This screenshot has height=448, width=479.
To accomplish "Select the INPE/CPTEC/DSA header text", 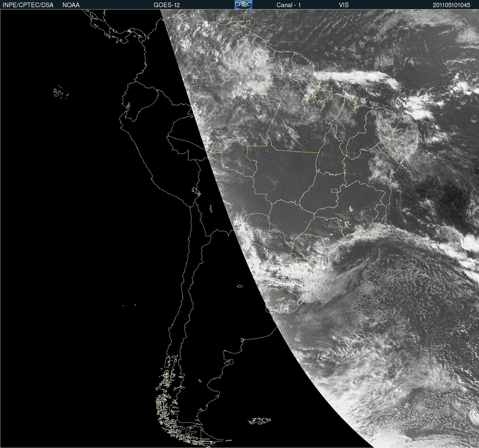I will tap(28, 5).
